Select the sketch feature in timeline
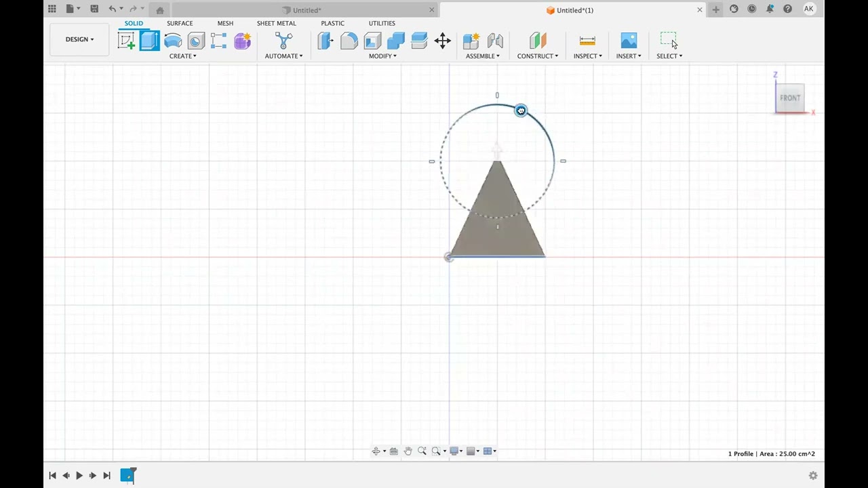The height and width of the screenshot is (488, 868). point(128,475)
